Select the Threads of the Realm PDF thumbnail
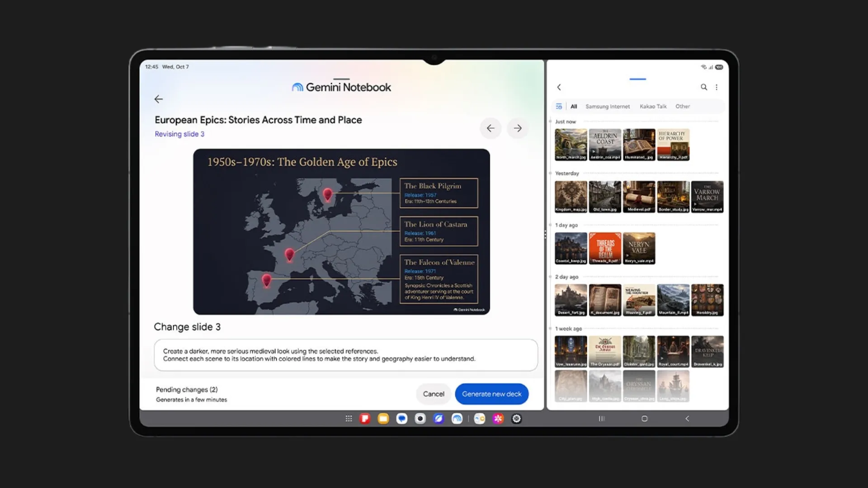 [x=605, y=248]
